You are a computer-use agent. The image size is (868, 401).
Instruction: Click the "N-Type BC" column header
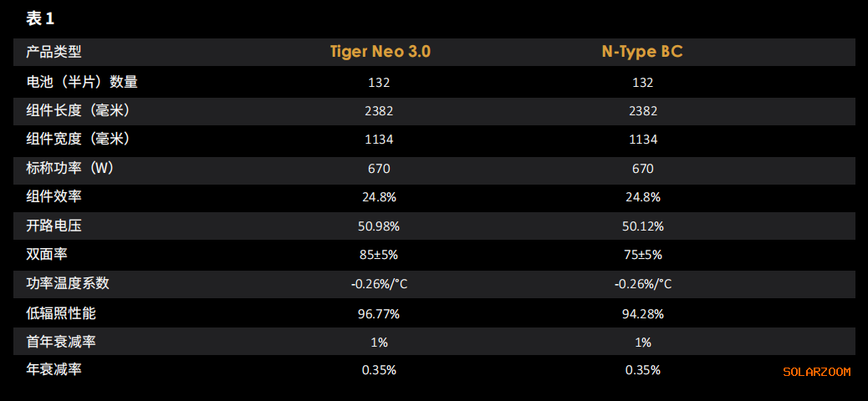coord(642,52)
